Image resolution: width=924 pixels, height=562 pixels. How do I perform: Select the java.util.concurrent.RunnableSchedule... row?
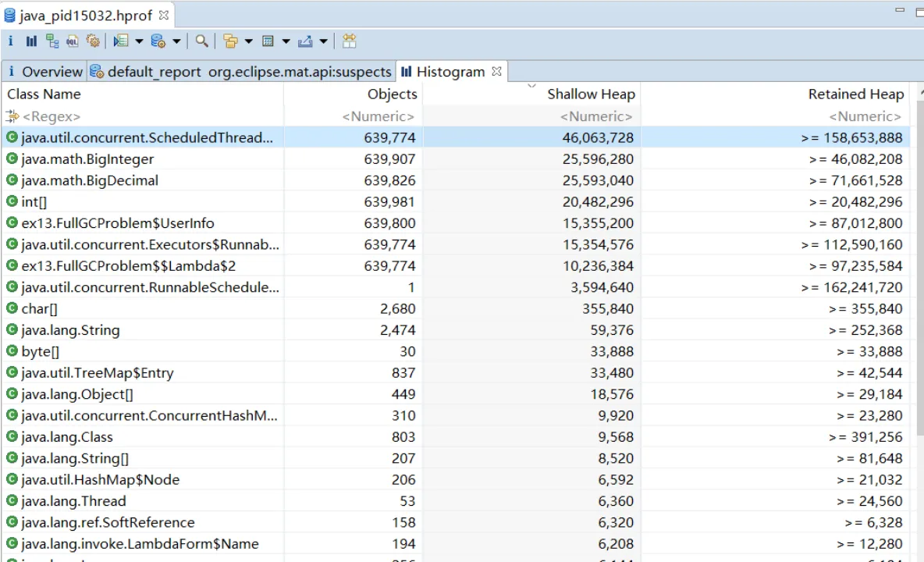pyautogui.click(x=456, y=287)
